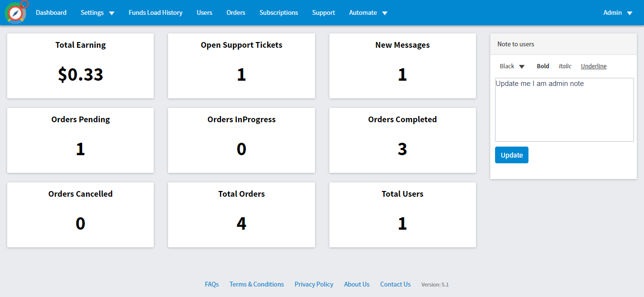Viewport: 644px width, 297px height.
Task: Open the Dashboard menu item
Action: pos(51,13)
